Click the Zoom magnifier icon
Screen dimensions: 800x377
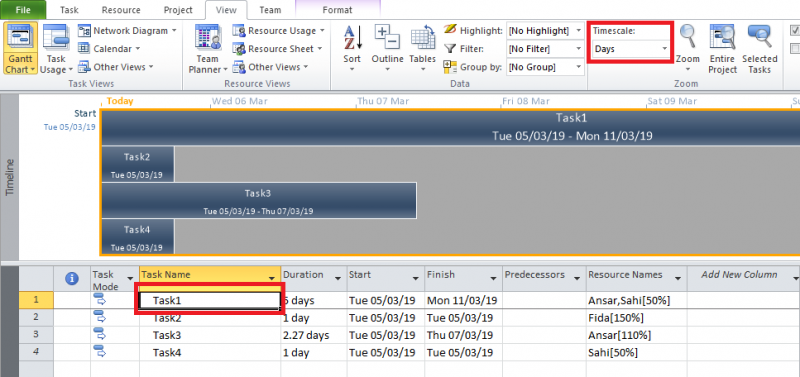pyautogui.click(x=687, y=37)
